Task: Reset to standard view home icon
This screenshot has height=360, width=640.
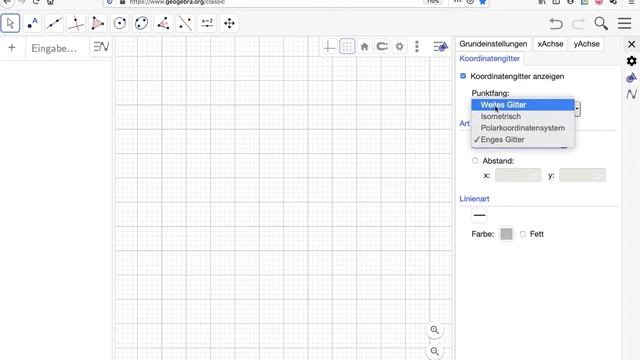Action: click(x=364, y=47)
